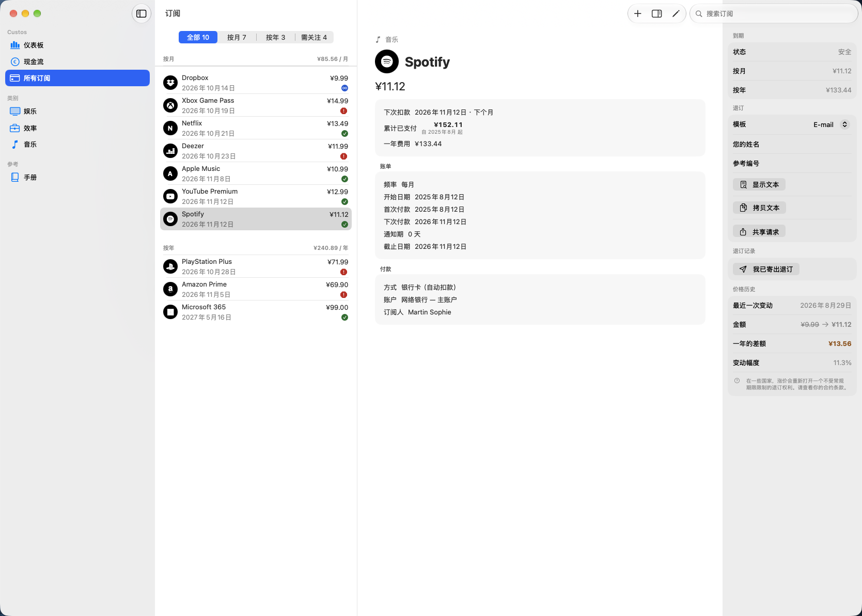Screen dimensions: 862x616
Task: Select the Dropbox subscription name
Action: click(195, 78)
